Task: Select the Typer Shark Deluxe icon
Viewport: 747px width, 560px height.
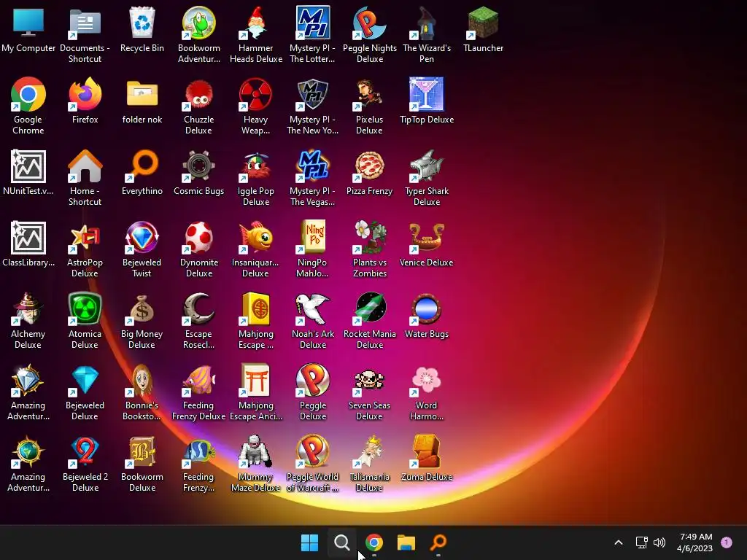Action: 426,166
